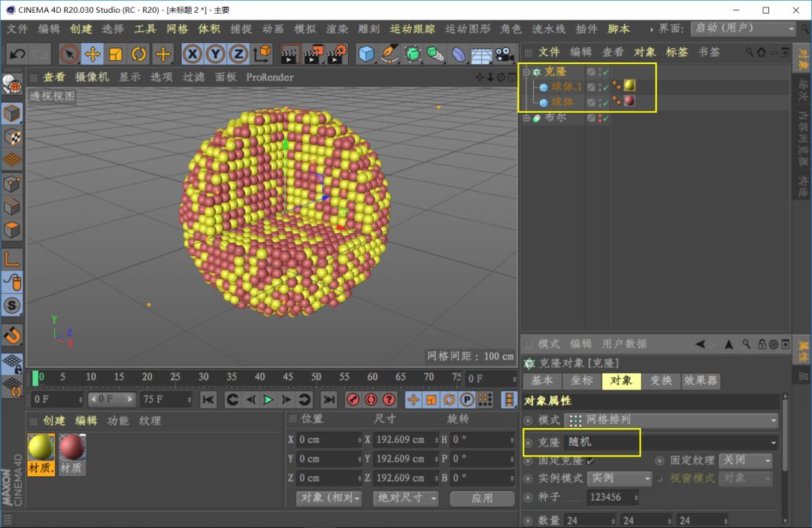This screenshot has height=528, width=812.
Task: Open the Edit Render Settings clapperboard icon
Action: pos(336,54)
